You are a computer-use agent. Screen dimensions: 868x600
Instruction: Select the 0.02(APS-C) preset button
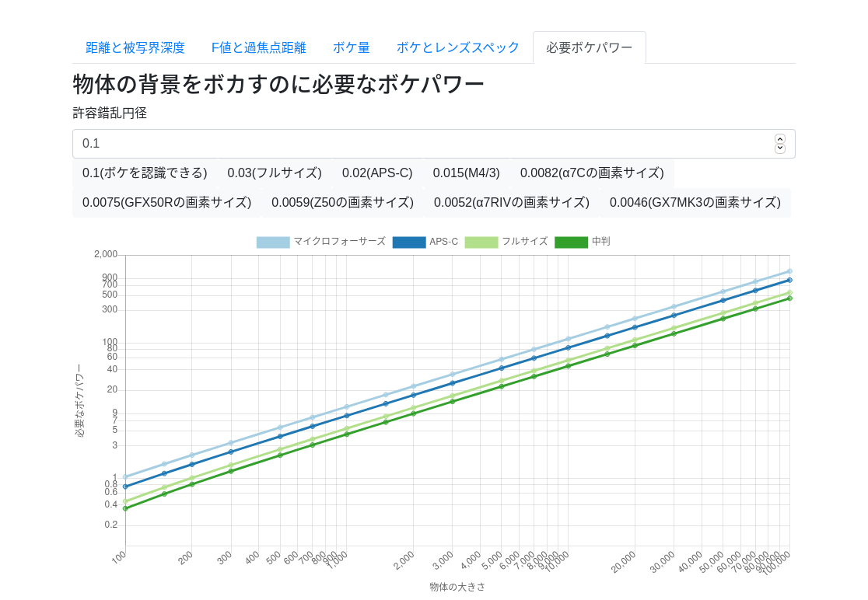(x=377, y=173)
